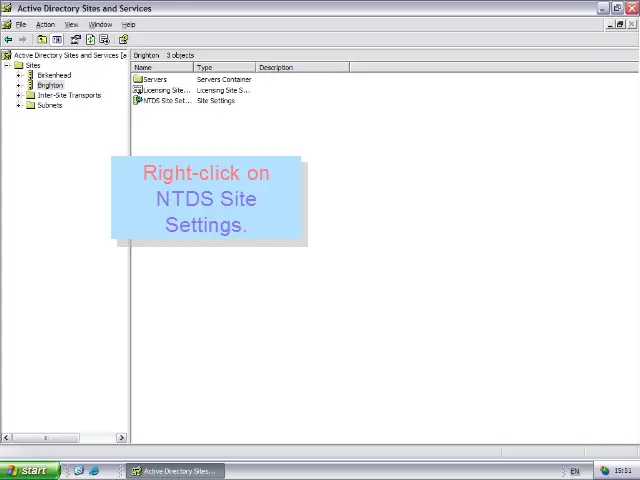Click the NTDS Site Settings icon
Screen dimensions: 640x480
click(x=138, y=100)
